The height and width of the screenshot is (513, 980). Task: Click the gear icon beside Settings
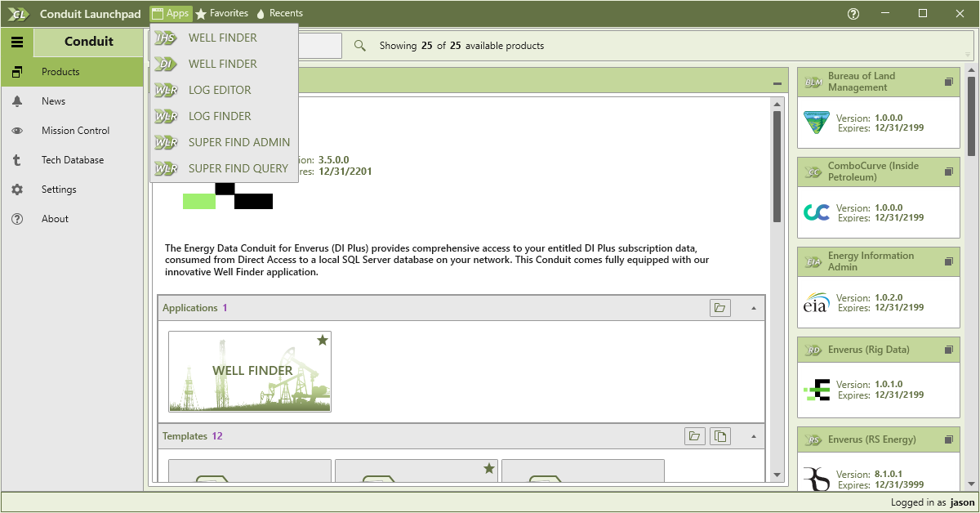(x=17, y=190)
